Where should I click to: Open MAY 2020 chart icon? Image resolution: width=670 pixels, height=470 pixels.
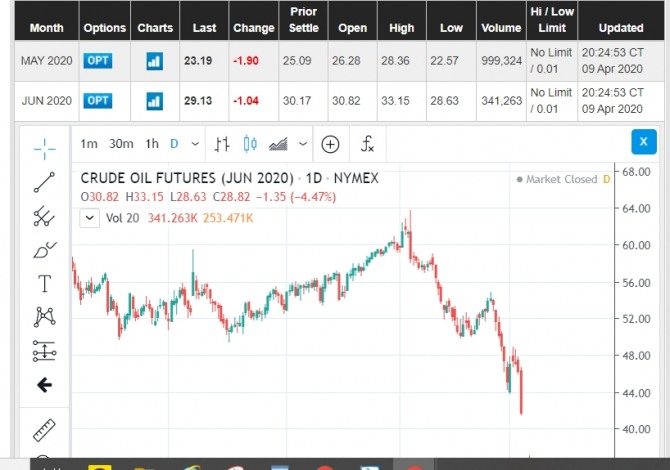154,61
